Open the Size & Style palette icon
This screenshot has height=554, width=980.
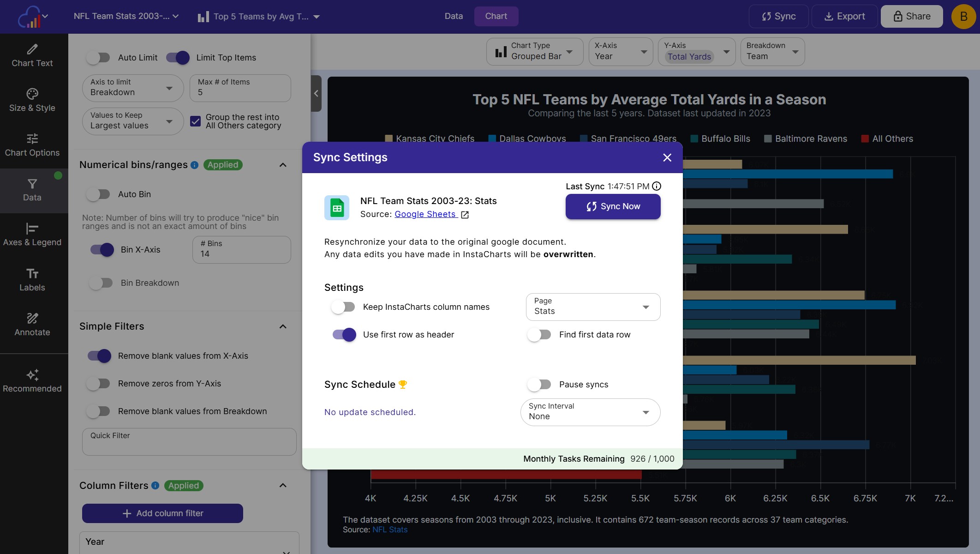click(x=32, y=94)
